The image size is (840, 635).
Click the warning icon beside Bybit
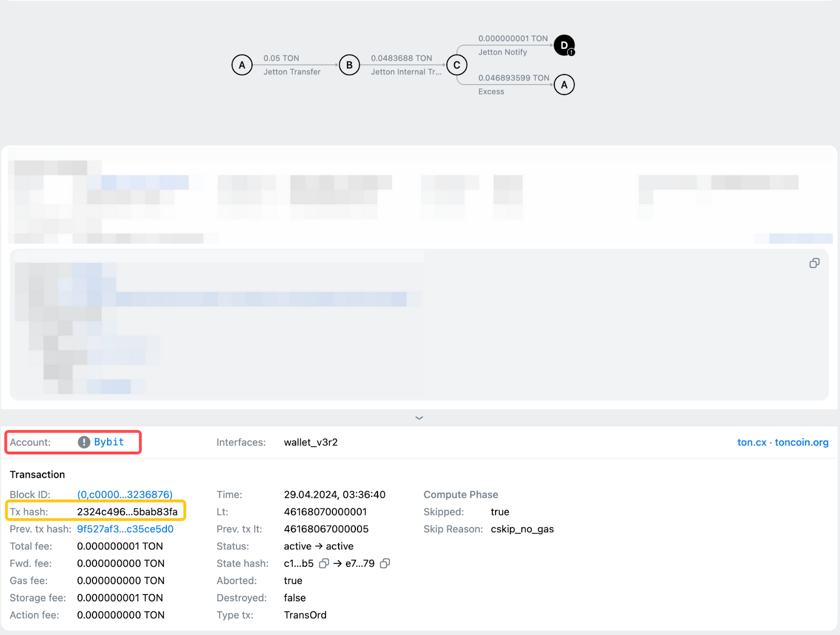84,442
